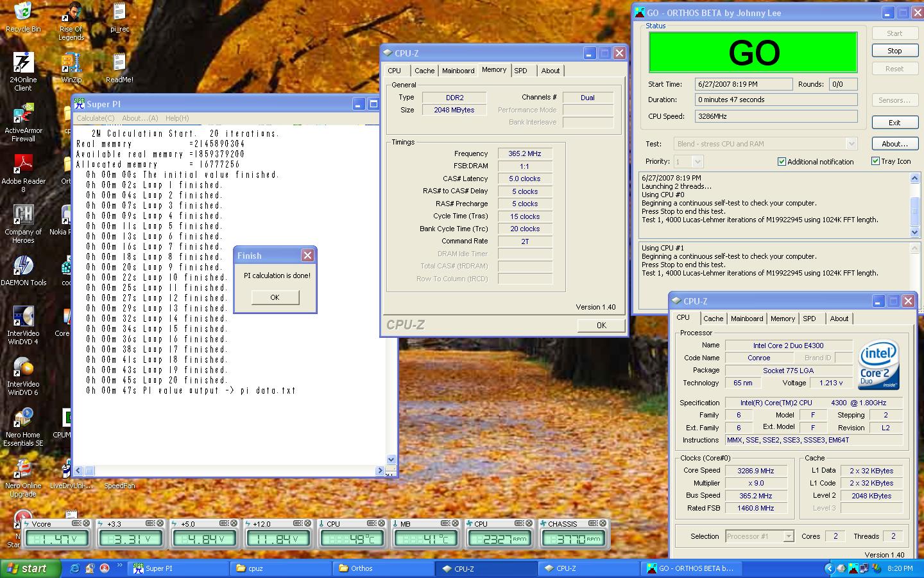
Task: Open ActiveArmor Firewall shortcut
Action: coord(23,122)
